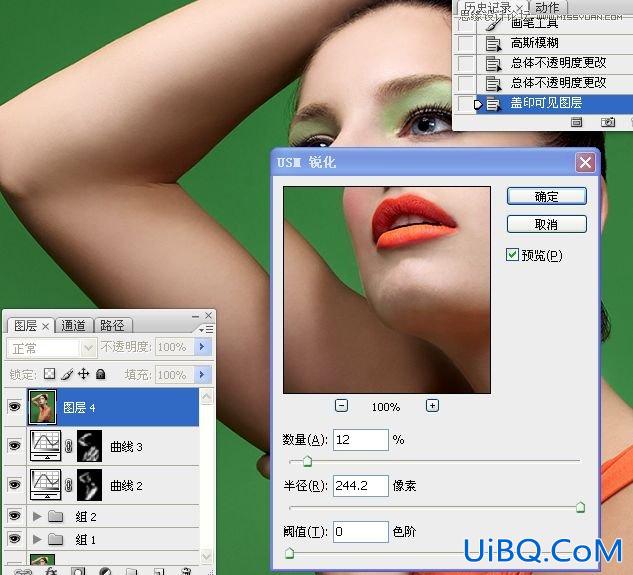Click the 曲线 3 mask link icon
The height and width of the screenshot is (575, 633).
pos(69,446)
